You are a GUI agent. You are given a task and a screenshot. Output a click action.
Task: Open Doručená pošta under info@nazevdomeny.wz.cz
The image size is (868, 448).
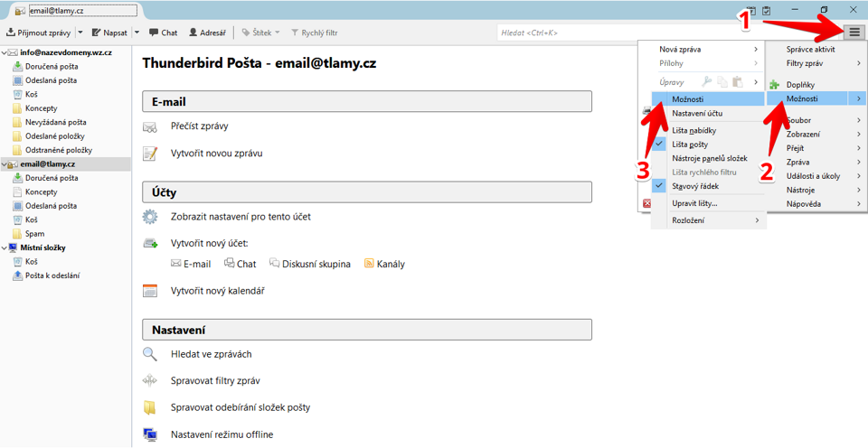52,66
